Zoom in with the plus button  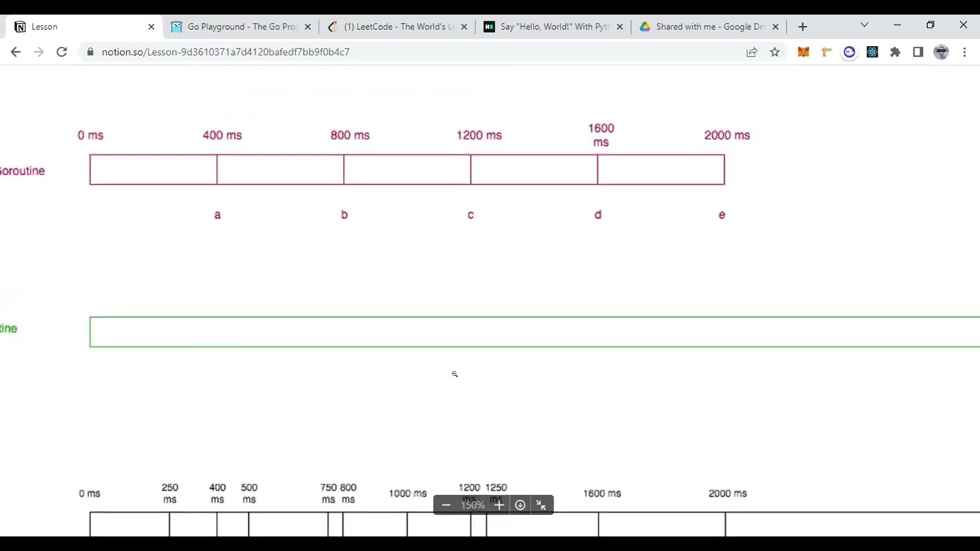click(x=499, y=505)
